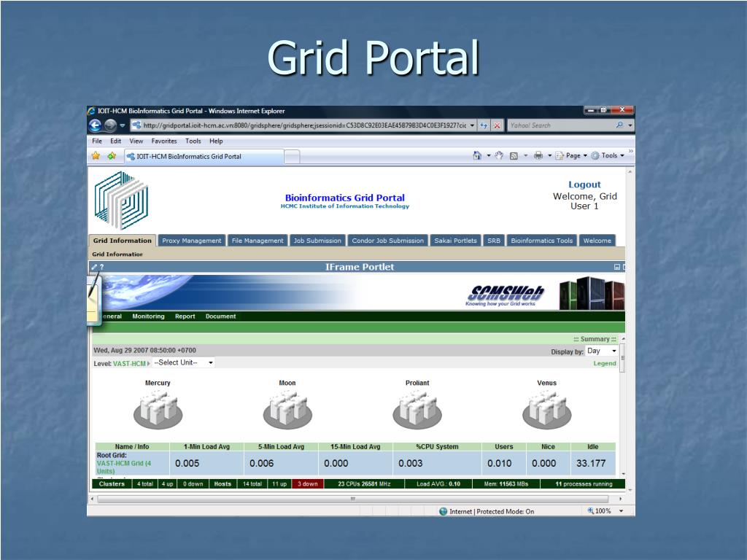
Task: Click inside the Yahoo! Search box
Action: coord(561,125)
